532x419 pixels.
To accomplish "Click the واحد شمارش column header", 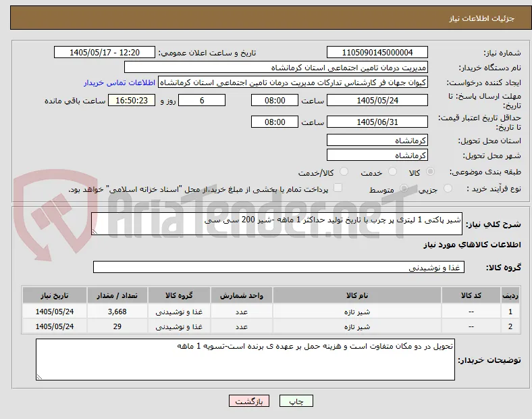I will pyautogui.click(x=242, y=295).
